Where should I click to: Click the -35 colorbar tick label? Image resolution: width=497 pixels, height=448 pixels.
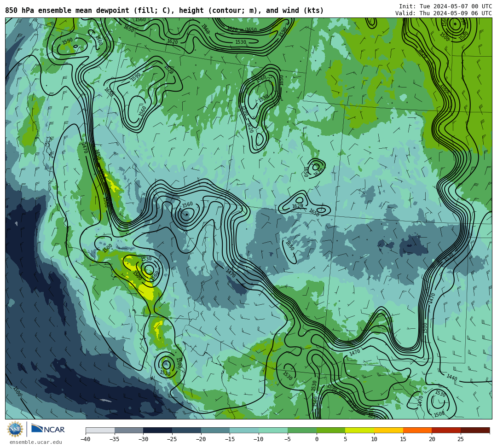click(x=115, y=439)
